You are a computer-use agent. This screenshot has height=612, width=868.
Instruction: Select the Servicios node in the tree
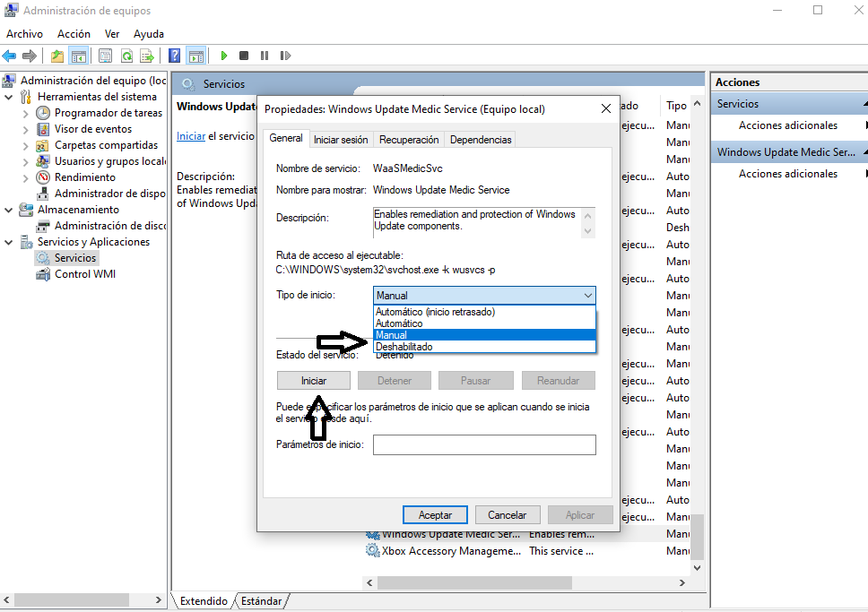pos(75,258)
